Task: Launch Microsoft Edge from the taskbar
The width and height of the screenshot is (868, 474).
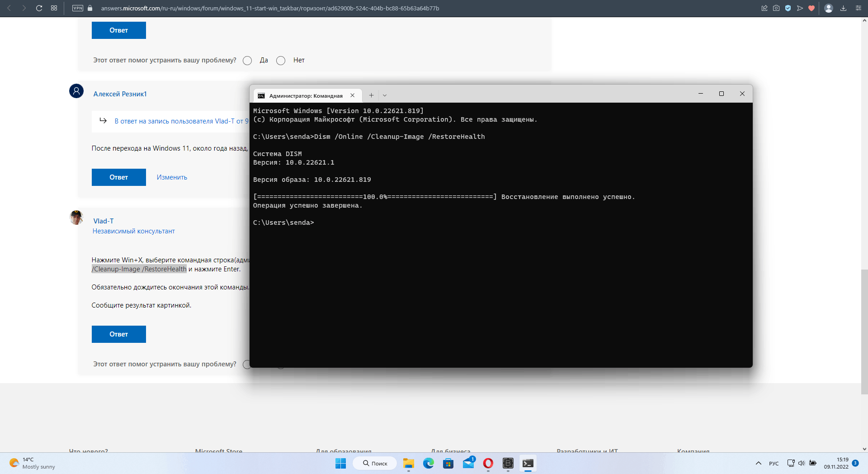Action: pos(428,463)
